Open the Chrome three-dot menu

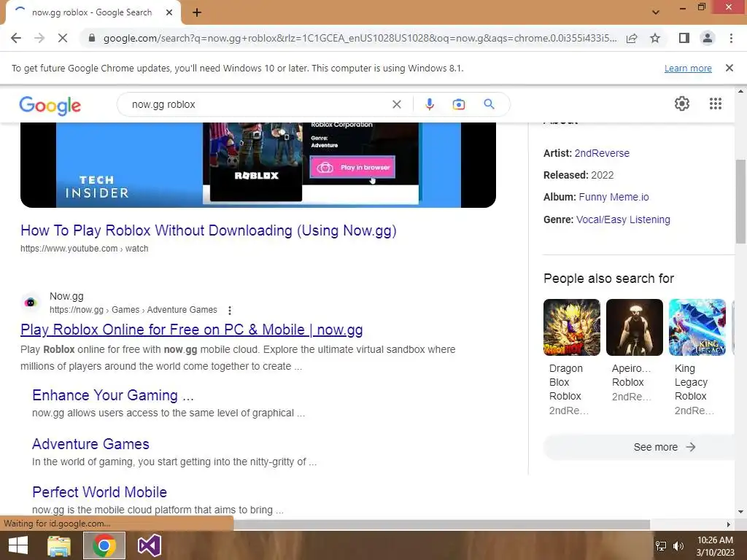click(x=731, y=38)
